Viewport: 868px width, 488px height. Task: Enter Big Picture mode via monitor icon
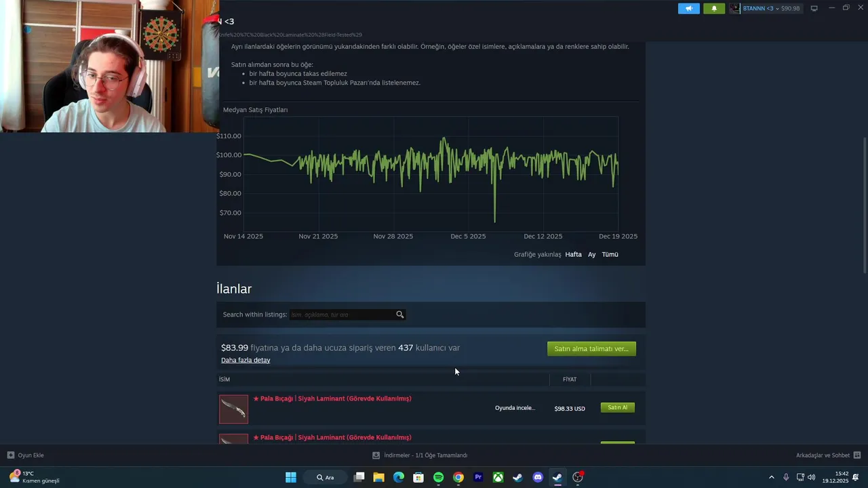pyautogui.click(x=814, y=8)
